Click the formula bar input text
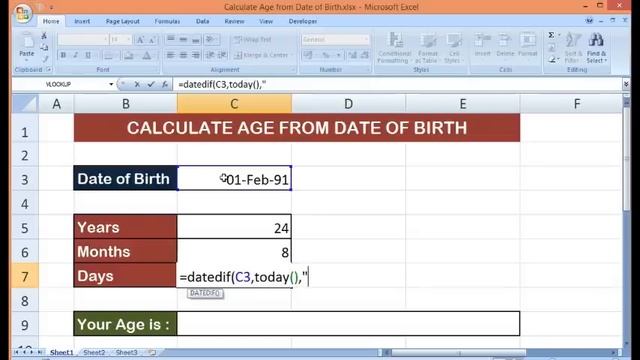Viewport: 640px width, 360px height. point(222,84)
